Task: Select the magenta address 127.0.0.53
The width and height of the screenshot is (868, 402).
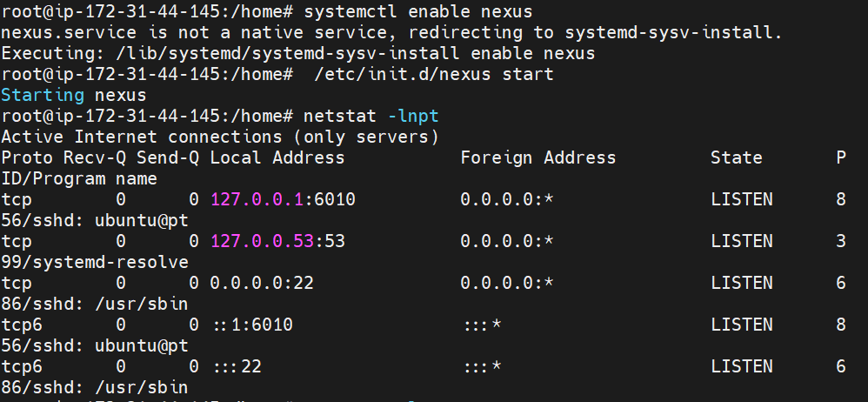Action: tap(263, 241)
